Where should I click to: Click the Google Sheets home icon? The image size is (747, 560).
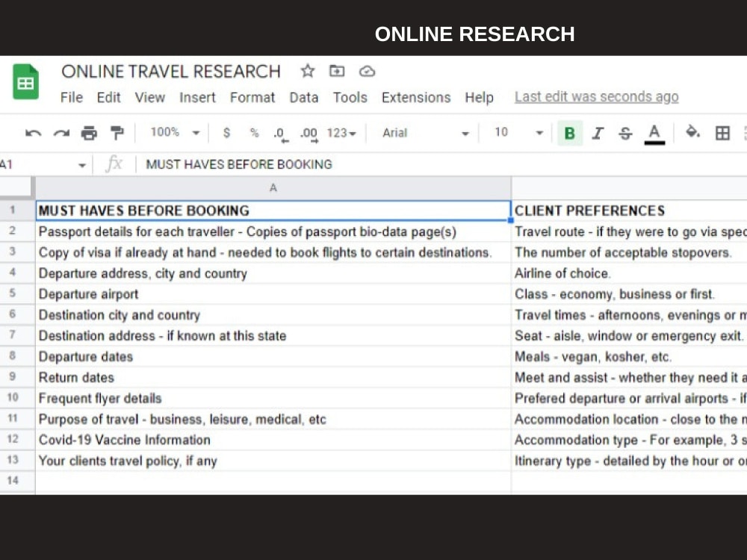click(25, 81)
